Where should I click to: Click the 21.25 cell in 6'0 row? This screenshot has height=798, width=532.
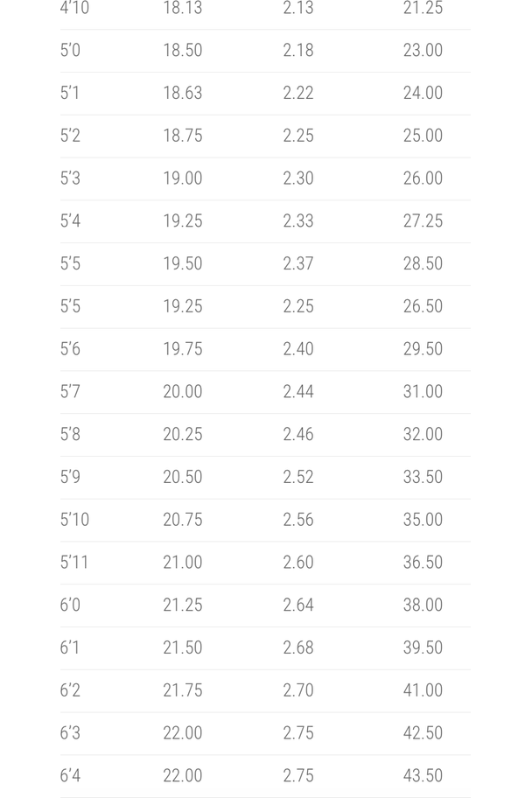coord(182,605)
